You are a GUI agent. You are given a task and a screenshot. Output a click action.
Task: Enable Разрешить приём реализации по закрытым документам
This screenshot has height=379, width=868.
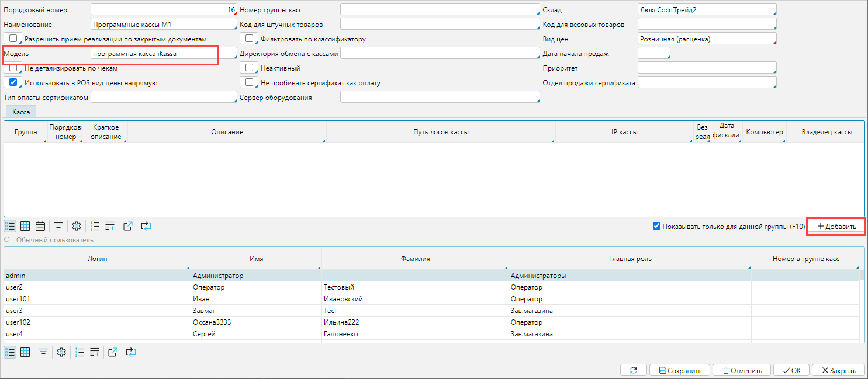tap(13, 39)
